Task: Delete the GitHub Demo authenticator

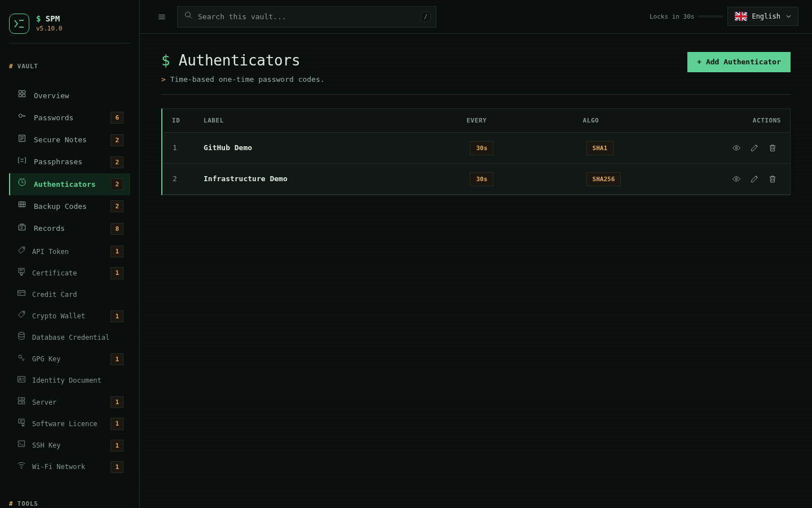Action: [773, 148]
